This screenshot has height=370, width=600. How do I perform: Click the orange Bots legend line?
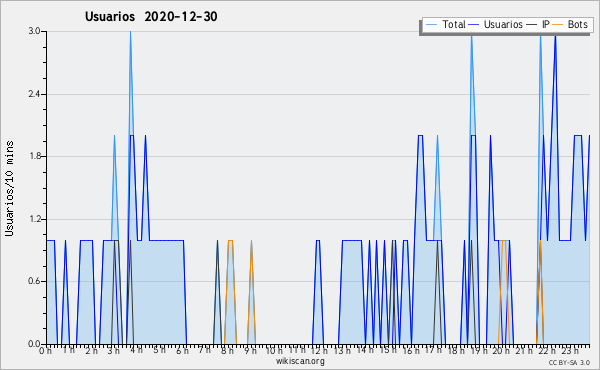click(558, 25)
